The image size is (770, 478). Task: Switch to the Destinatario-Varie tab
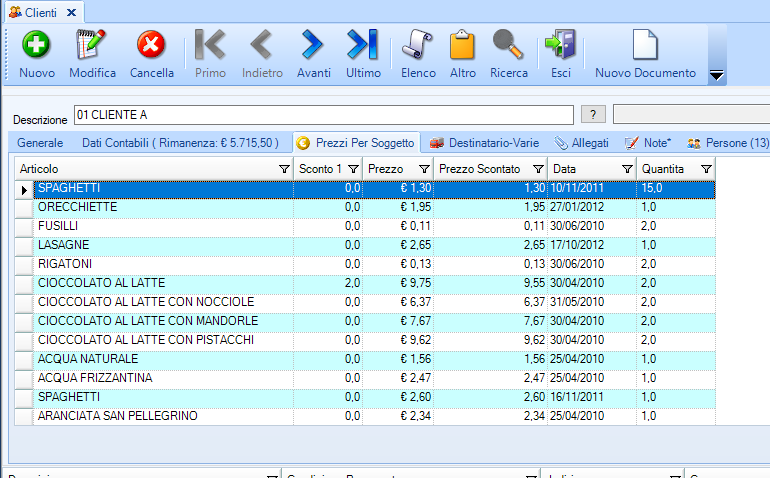(488, 143)
